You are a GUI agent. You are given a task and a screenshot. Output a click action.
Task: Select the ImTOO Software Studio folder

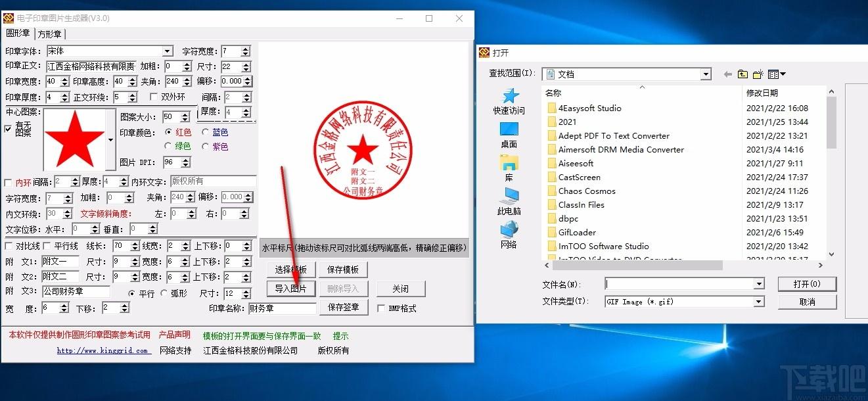click(597, 246)
